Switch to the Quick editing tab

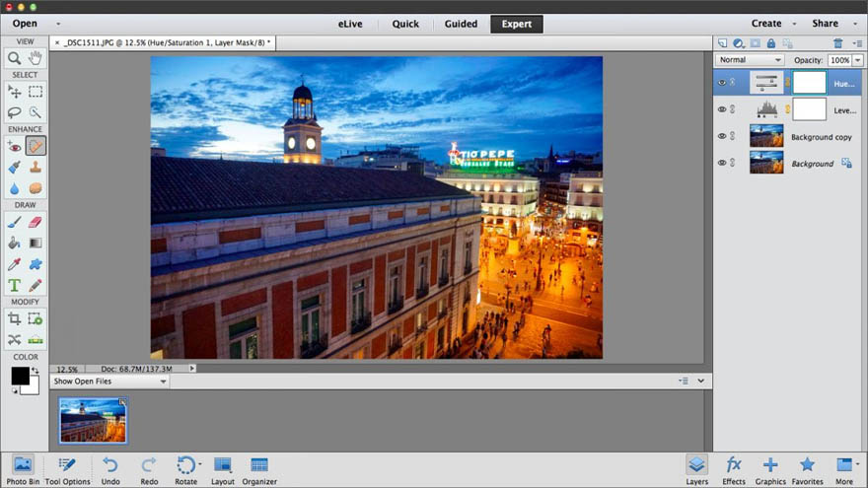(405, 24)
